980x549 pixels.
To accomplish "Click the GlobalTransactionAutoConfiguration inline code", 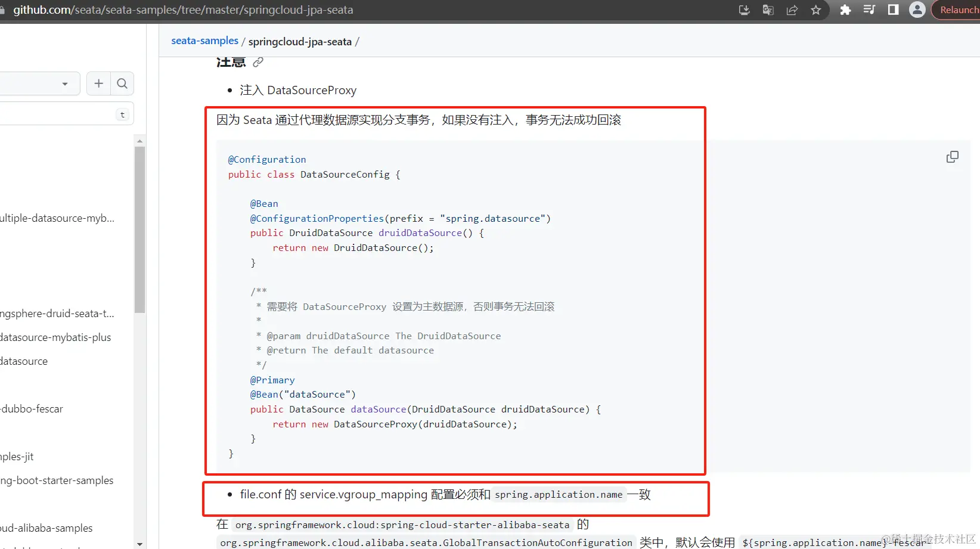I will pyautogui.click(x=426, y=542).
